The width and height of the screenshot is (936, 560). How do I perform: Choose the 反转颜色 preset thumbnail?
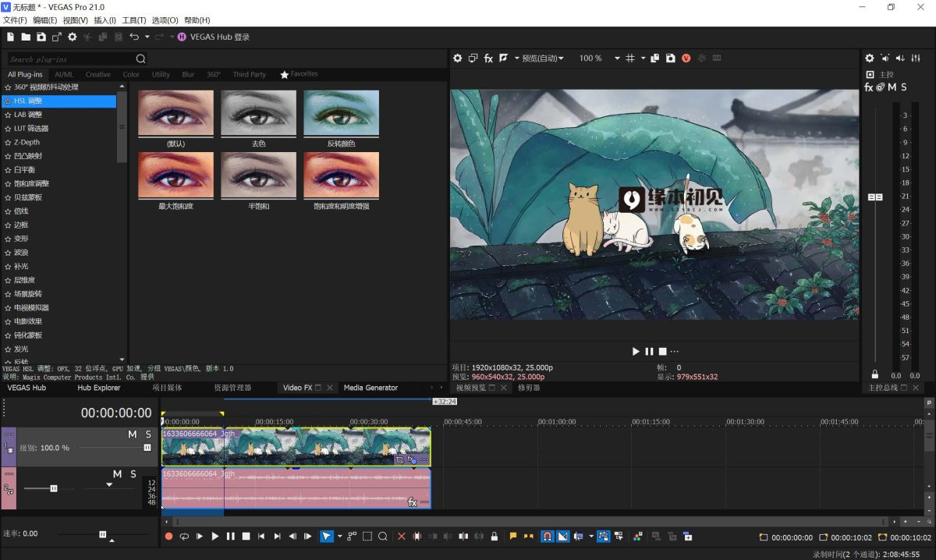point(341,113)
